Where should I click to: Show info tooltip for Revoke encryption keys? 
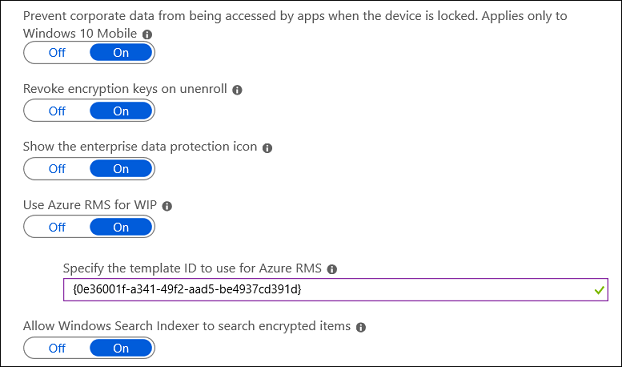coord(237,90)
